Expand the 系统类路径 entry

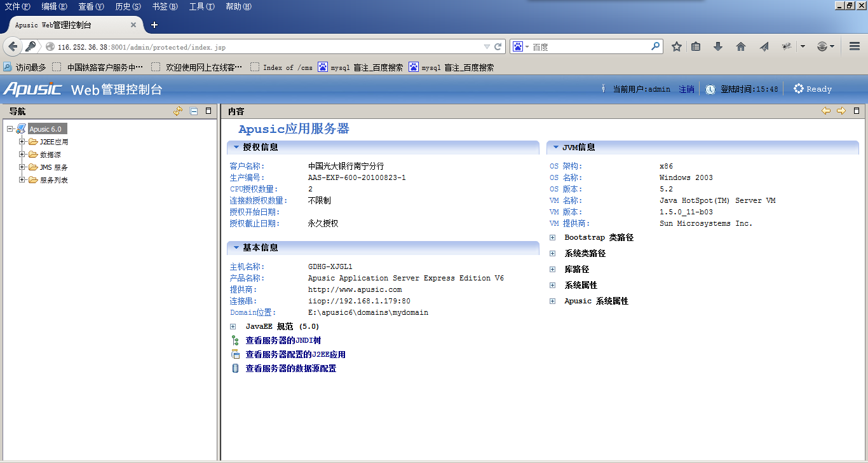(553, 254)
